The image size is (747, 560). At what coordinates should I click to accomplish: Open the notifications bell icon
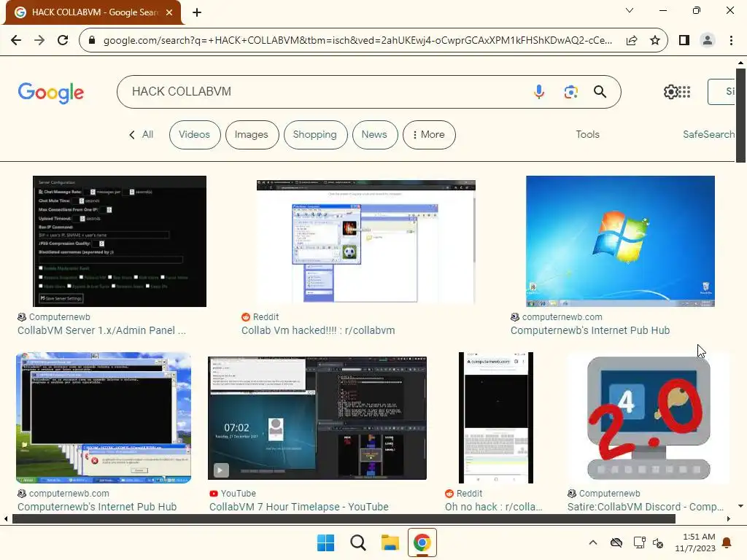[727, 542]
